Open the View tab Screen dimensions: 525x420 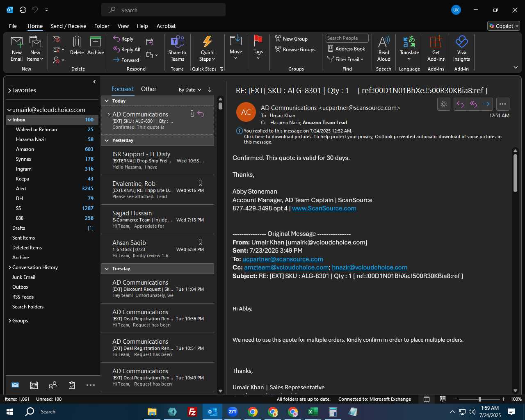pyautogui.click(x=123, y=26)
